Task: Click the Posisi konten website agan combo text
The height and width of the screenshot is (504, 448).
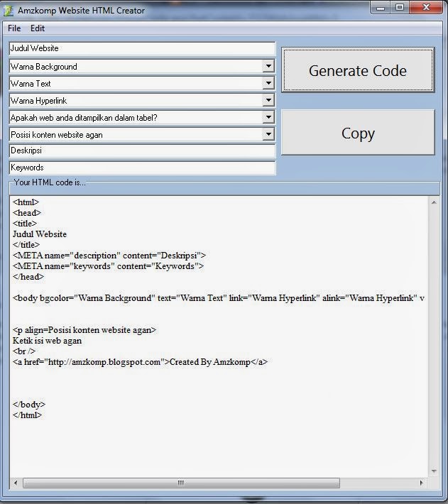Action: click(x=57, y=135)
